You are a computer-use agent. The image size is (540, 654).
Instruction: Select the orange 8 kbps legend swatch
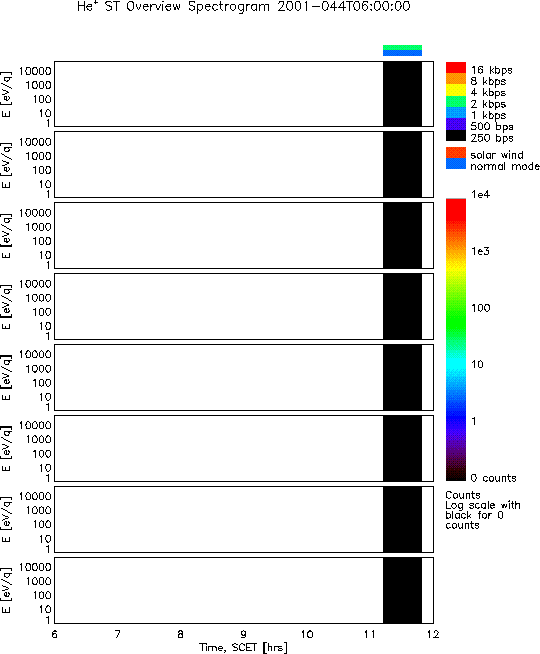(x=456, y=79)
